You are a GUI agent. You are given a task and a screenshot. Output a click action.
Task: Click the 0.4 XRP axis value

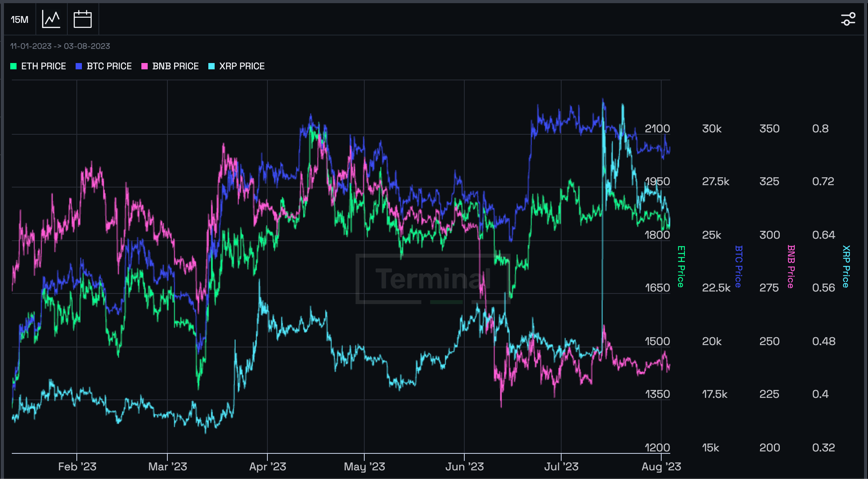[820, 394]
